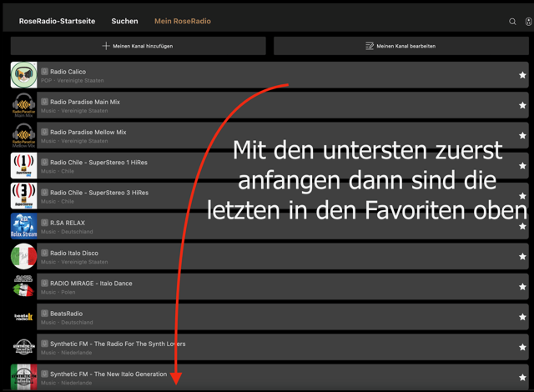
Task: Toggle favorite star for RADIO MIRAGE Italo Dance
Action: point(522,287)
